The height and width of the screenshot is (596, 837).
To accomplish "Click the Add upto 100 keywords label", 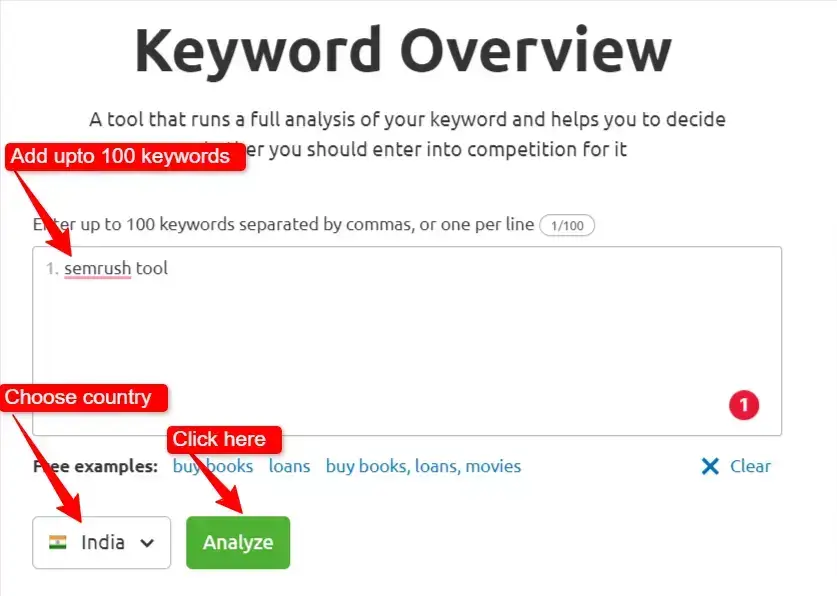I will [124, 156].
